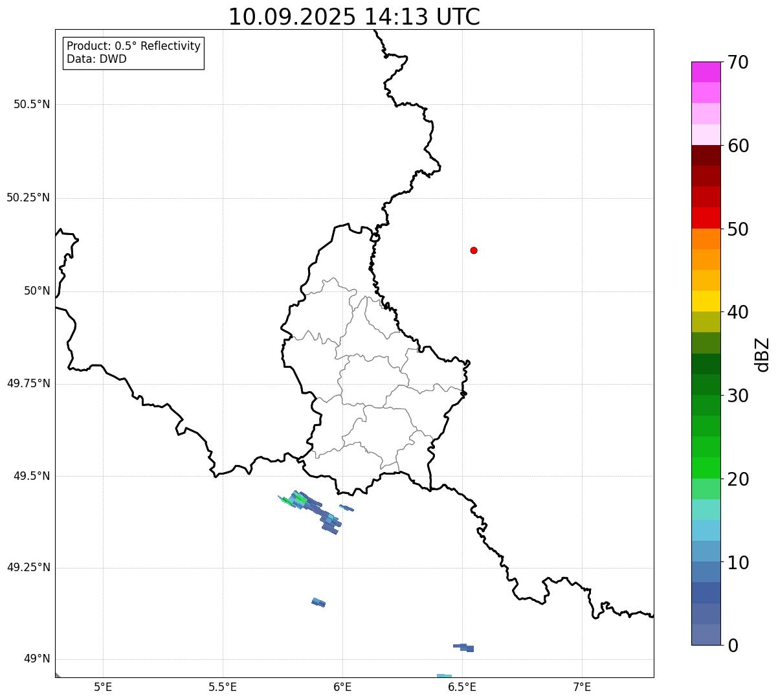Click the 50.25°N latitude label

pos(28,198)
